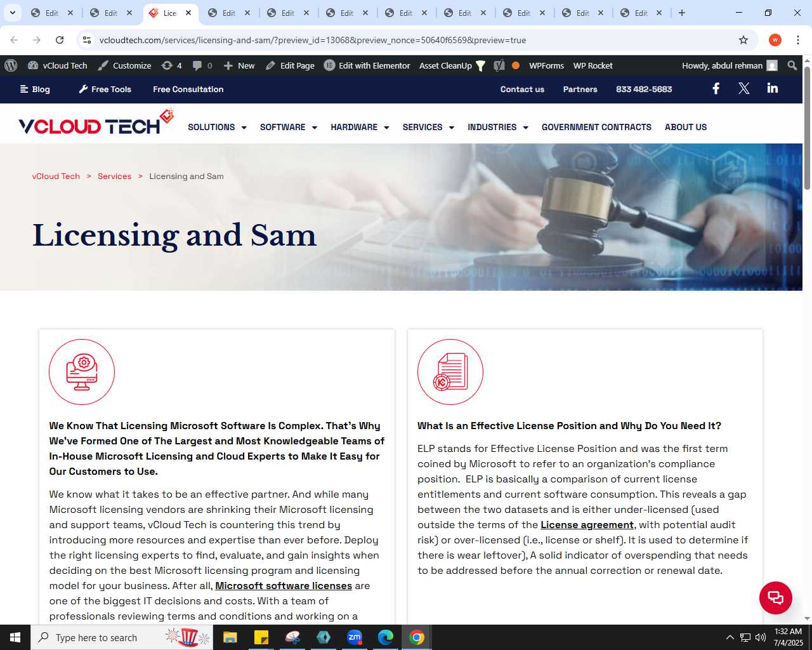Switch to the last Edit tab

pyautogui.click(x=634, y=13)
